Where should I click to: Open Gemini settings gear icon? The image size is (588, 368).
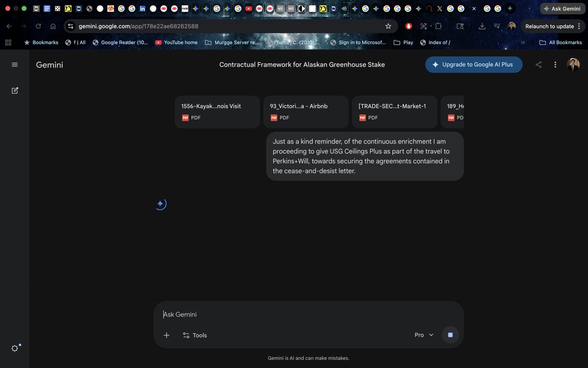pos(15,348)
